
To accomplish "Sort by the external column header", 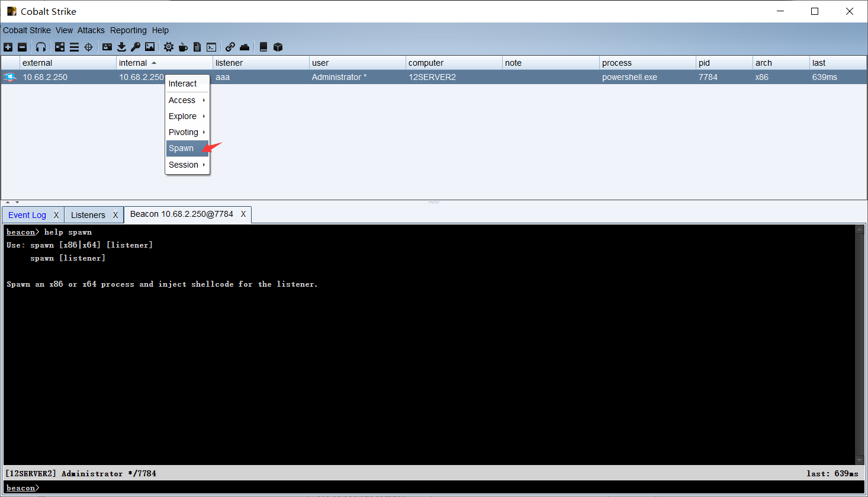I will (68, 63).
